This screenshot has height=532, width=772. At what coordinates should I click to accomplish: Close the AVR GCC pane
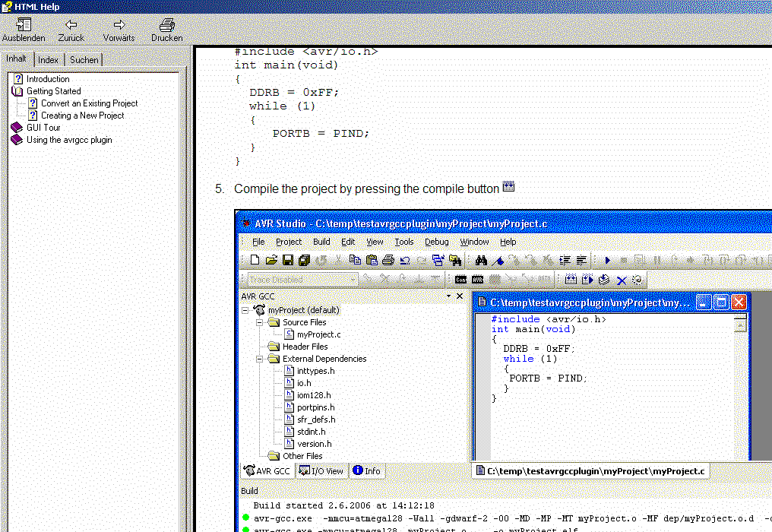pos(460,296)
